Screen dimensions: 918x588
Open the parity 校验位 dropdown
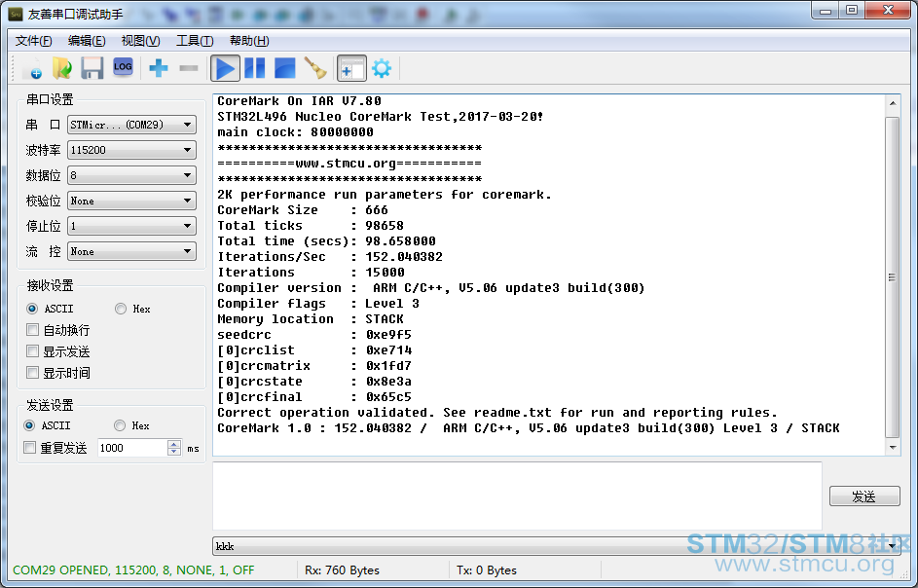tap(131, 201)
